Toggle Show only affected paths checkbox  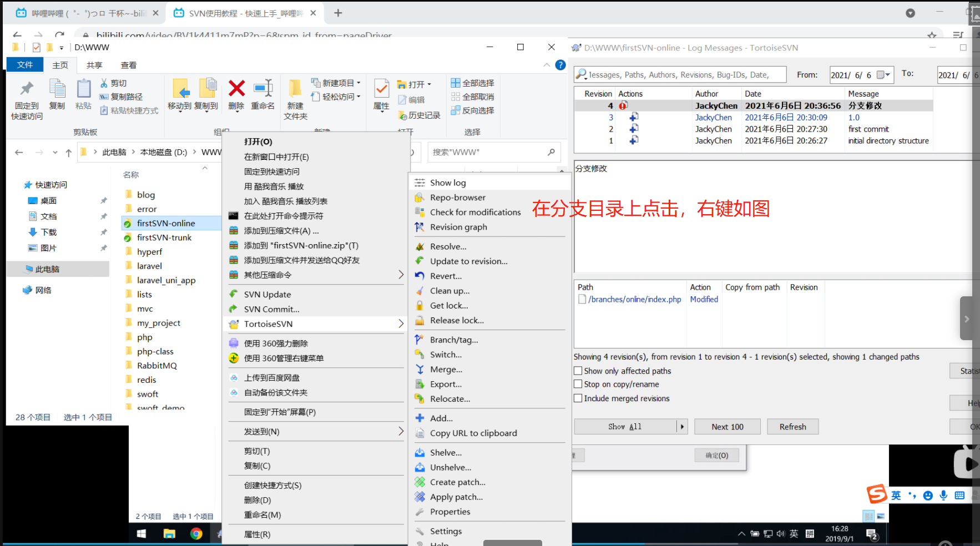pos(578,371)
